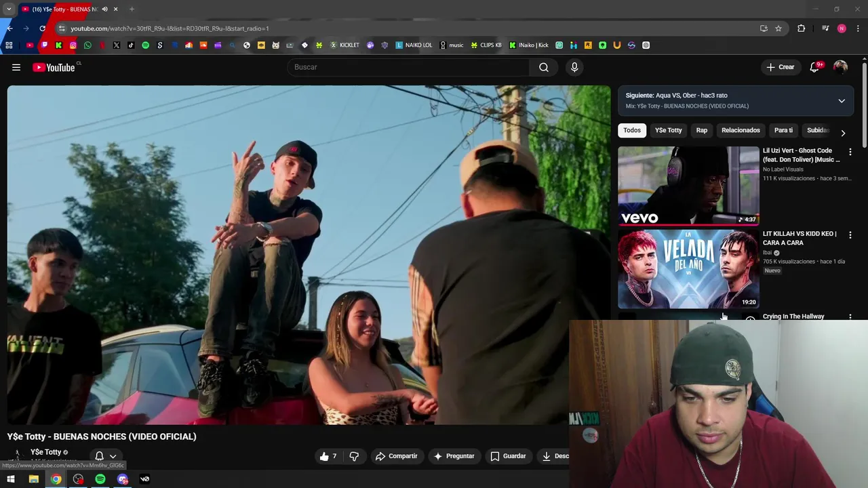The width and height of the screenshot is (868, 488).
Task: Open a new tab with plus button
Action: tap(132, 9)
